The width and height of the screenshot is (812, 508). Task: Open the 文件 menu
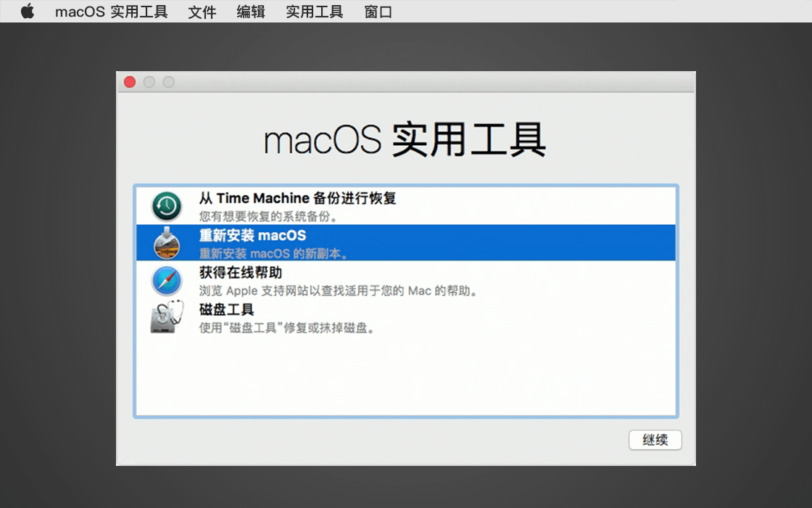202,11
